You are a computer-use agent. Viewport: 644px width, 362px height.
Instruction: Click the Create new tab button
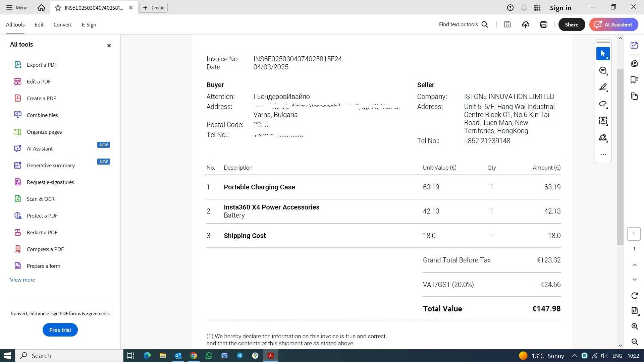point(154,8)
